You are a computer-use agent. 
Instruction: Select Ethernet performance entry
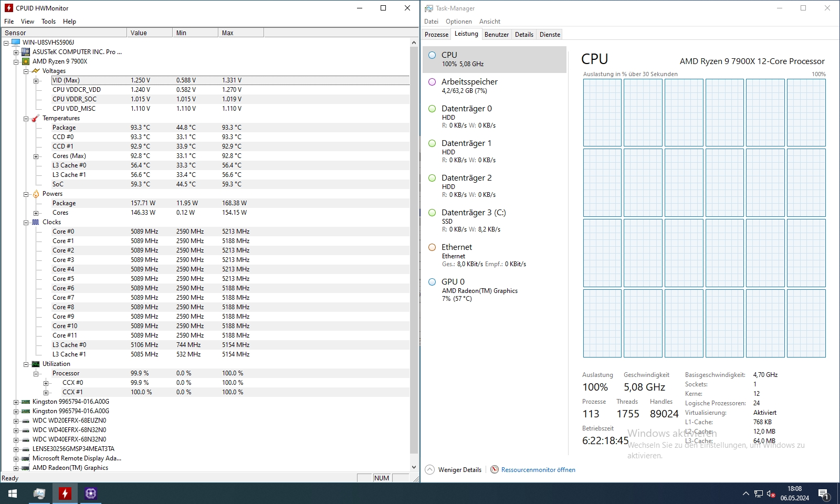495,256
